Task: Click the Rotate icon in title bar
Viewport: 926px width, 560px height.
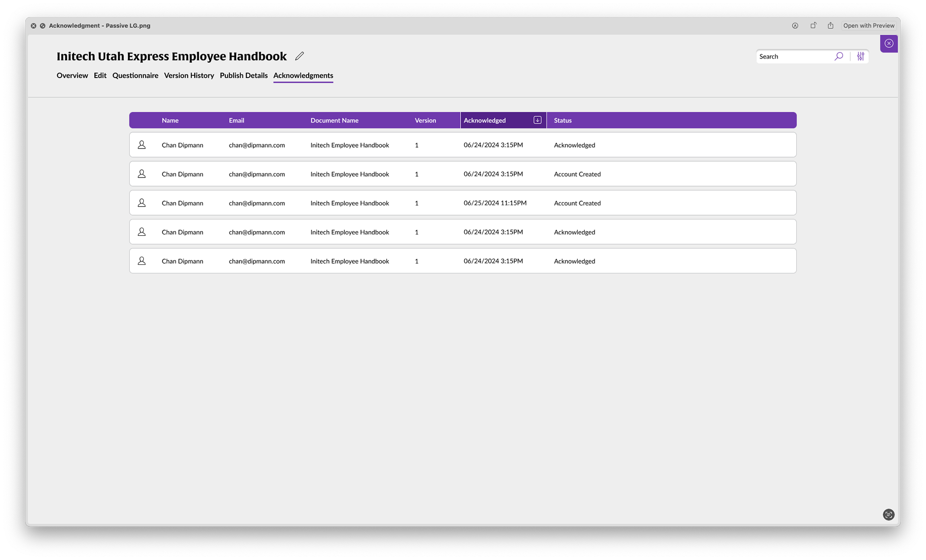Action: 813,26
